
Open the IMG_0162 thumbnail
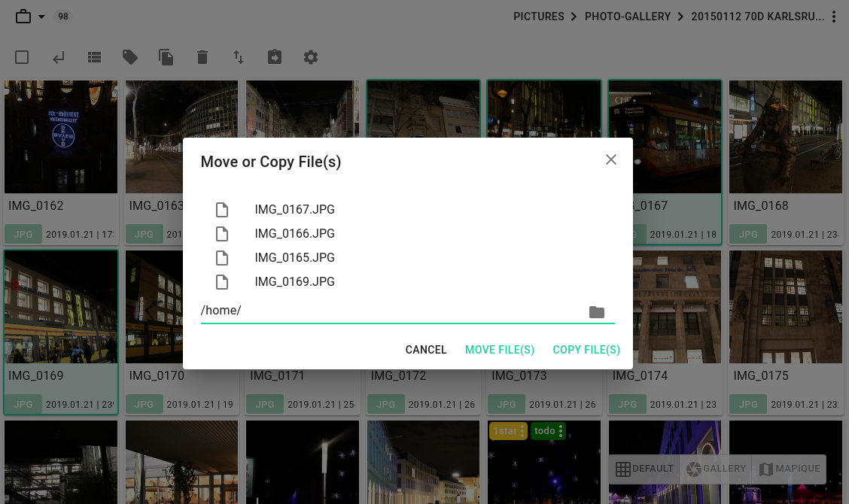[61, 137]
